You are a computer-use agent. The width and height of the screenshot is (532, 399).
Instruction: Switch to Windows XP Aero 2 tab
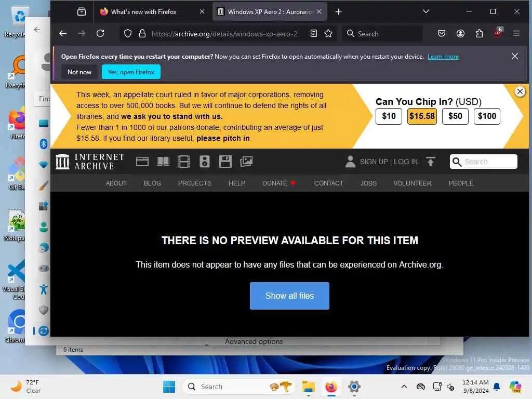coord(270,12)
